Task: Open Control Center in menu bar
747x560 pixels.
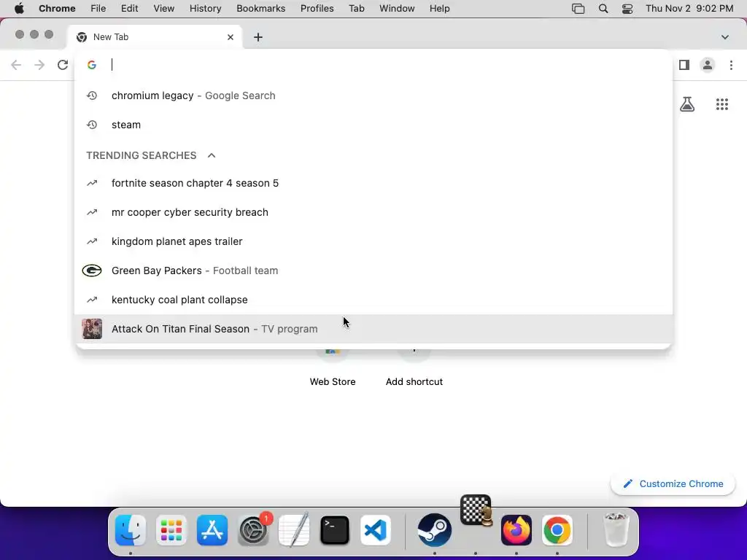Action: pos(627,9)
